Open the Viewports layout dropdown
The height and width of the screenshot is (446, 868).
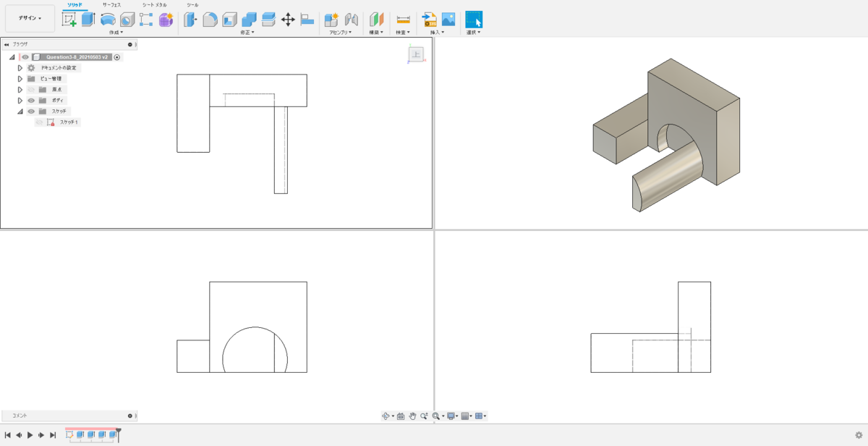click(x=481, y=416)
